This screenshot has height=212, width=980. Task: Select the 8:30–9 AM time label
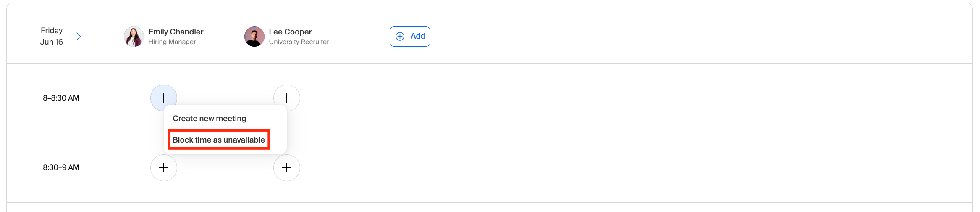click(61, 167)
